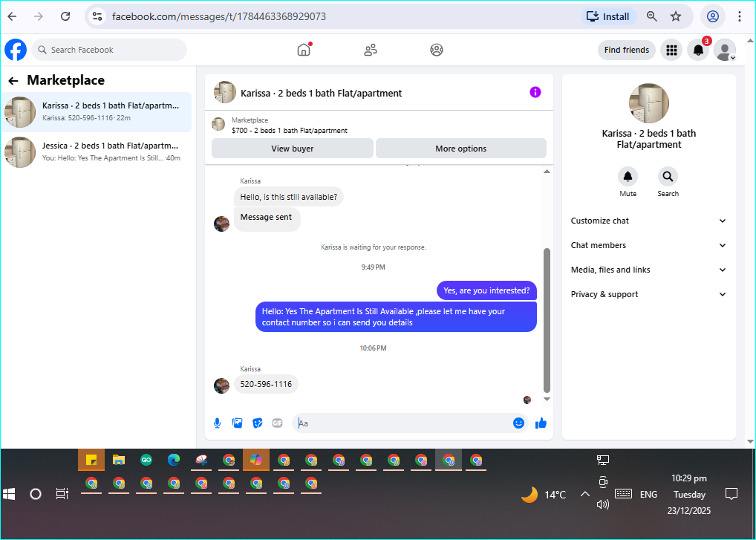
Task: Click the Install app button in the address bar
Action: [x=608, y=16]
